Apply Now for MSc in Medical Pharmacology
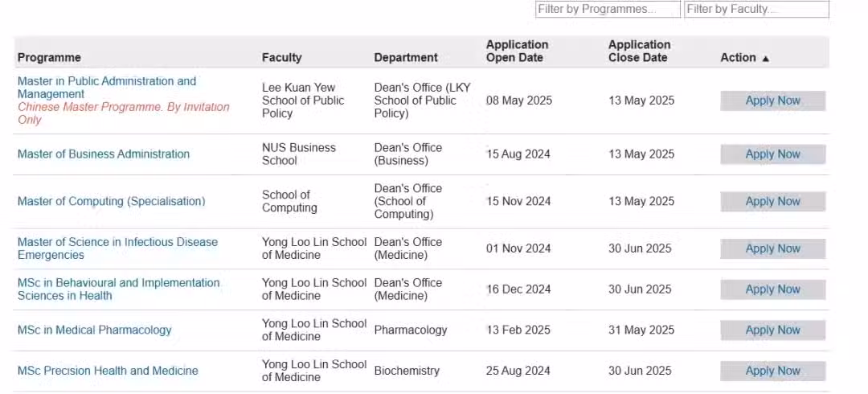The height and width of the screenshot is (394, 868). pyautogui.click(x=773, y=330)
